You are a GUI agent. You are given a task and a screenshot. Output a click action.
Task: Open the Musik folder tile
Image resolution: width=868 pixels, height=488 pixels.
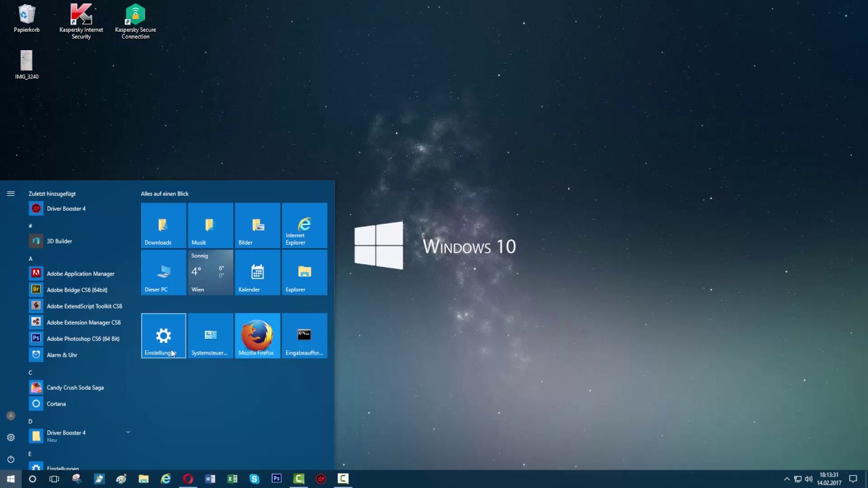point(210,225)
